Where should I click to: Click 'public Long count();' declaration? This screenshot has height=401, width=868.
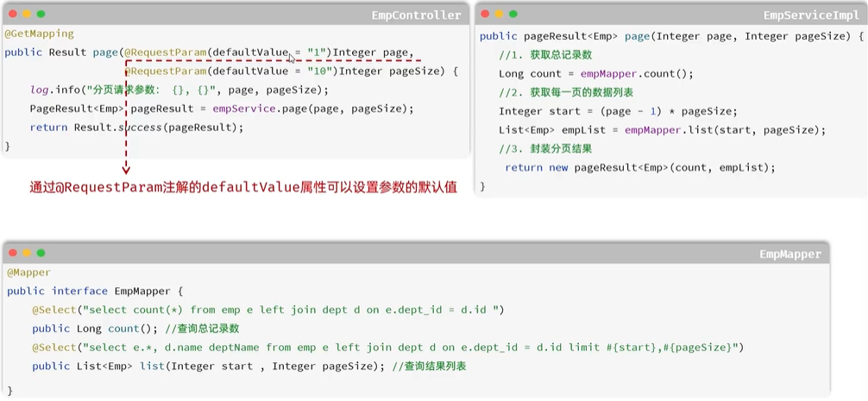click(x=95, y=329)
